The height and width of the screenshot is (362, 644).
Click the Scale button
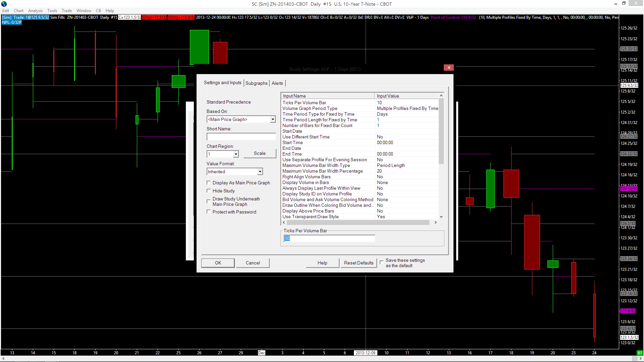click(x=260, y=154)
